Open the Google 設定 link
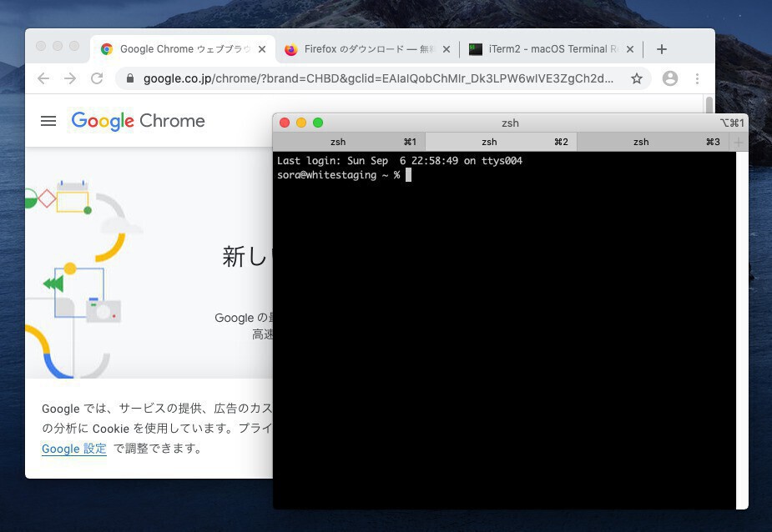Viewport: 772px width, 532px height. point(73,449)
